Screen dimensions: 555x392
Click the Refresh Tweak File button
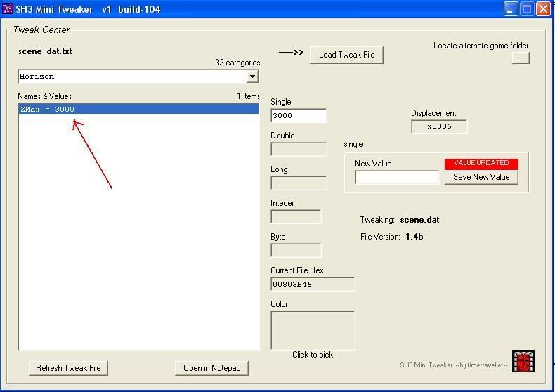click(x=68, y=368)
